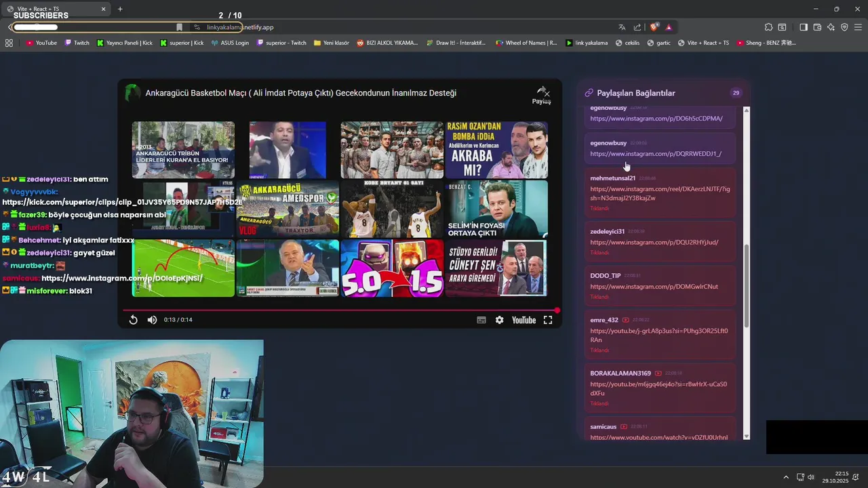The image size is (868, 488).
Task: Toggle subtitles in the video player
Action: pyautogui.click(x=481, y=320)
